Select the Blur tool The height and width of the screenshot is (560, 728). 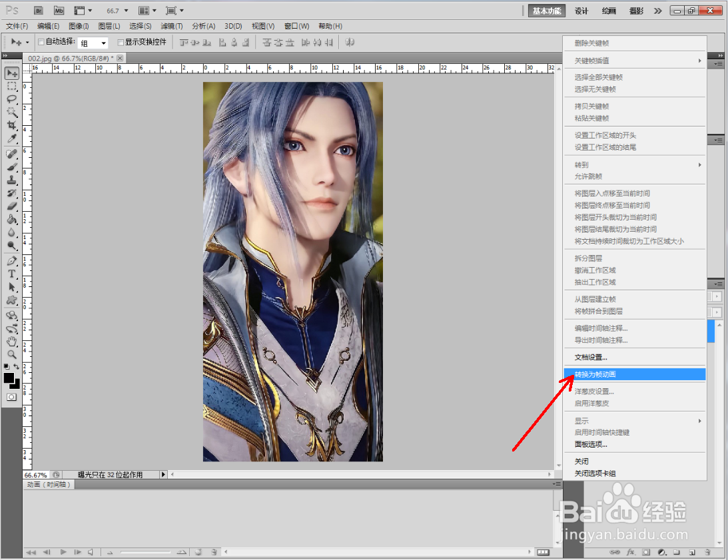click(x=11, y=232)
